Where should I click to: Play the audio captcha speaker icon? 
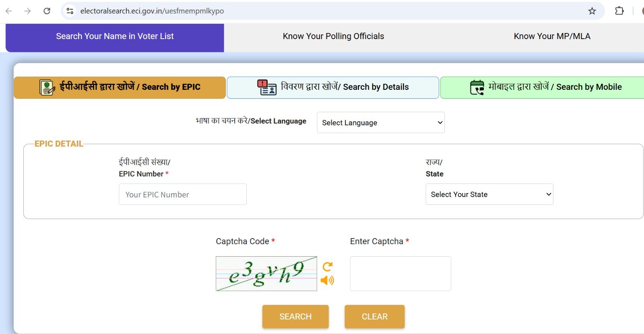pos(327,280)
